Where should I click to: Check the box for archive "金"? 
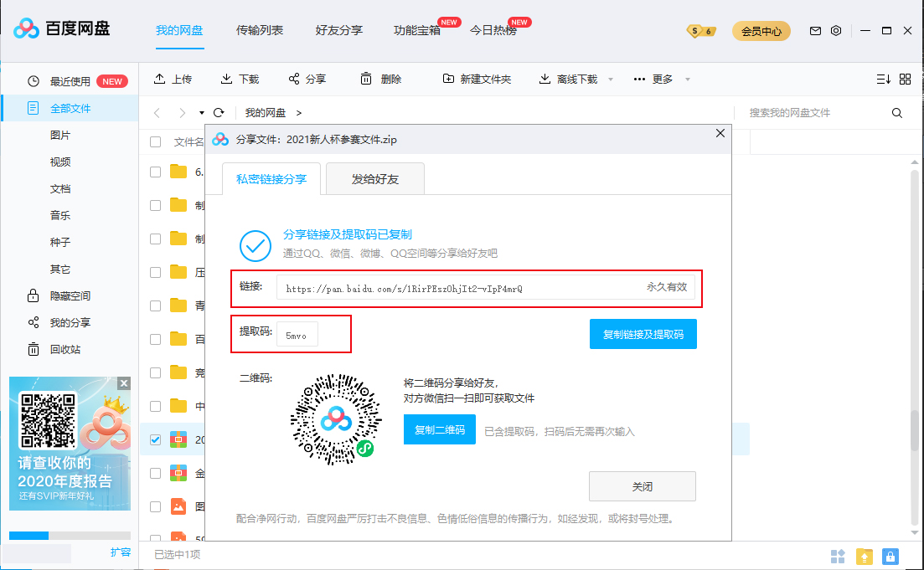156,473
